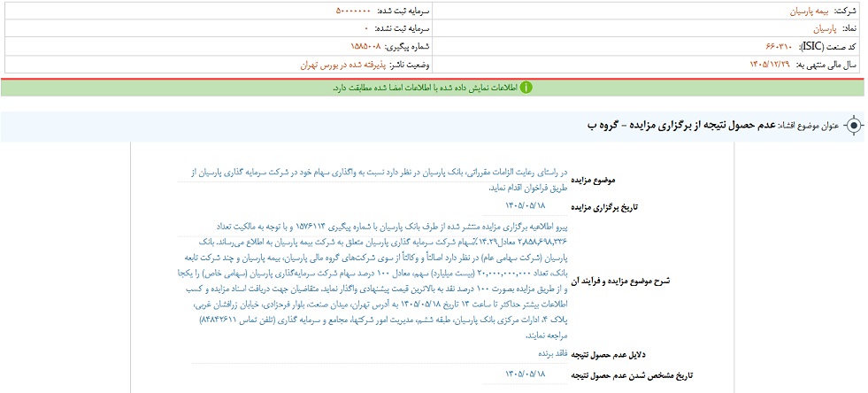Click the green info icon in the signature bar
The width and height of the screenshot is (868, 393).
click(526, 88)
